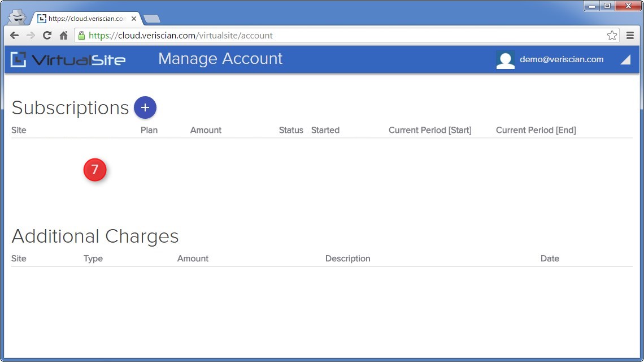Screen dimensions: 644x362
Task: Click the VirtualSite logo
Action: pyautogui.click(x=68, y=59)
